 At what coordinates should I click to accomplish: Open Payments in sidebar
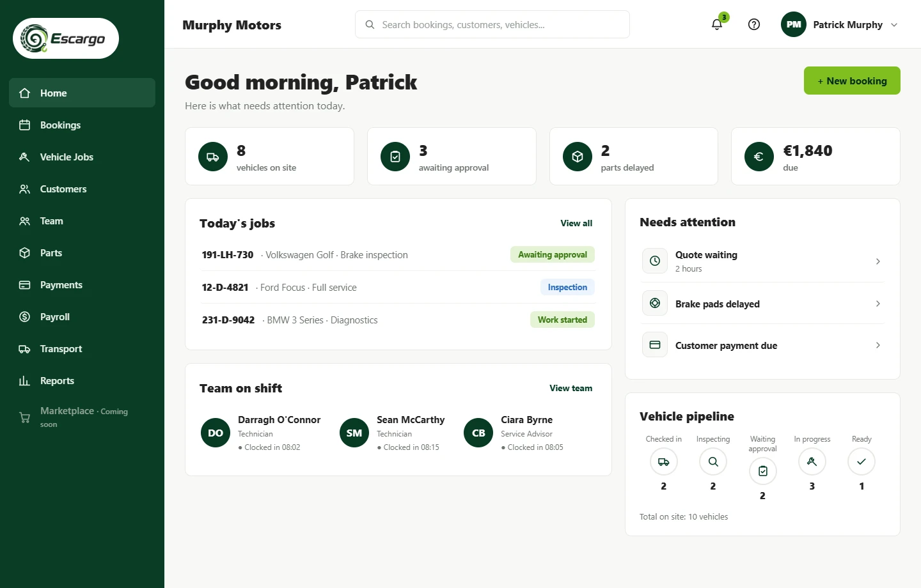coord(82,284)
